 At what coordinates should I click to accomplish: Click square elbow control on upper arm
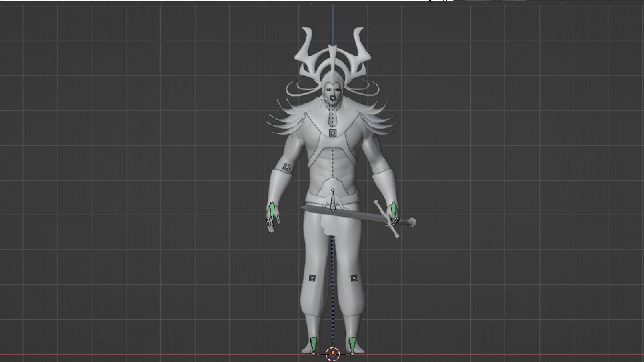click(x=286, y=167)
